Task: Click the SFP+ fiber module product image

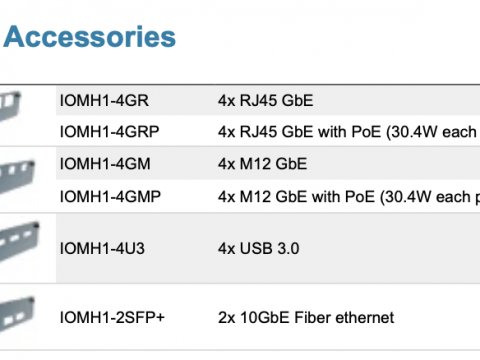Action: (17, 314)
